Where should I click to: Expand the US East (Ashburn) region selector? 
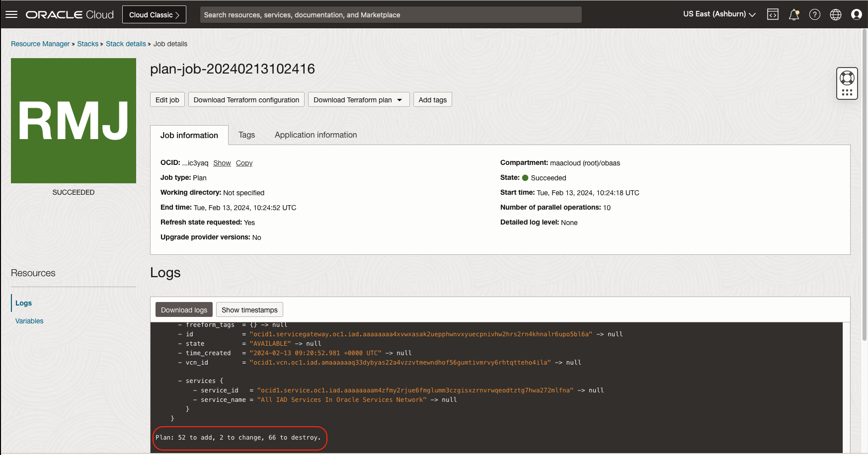click(719, 14)
